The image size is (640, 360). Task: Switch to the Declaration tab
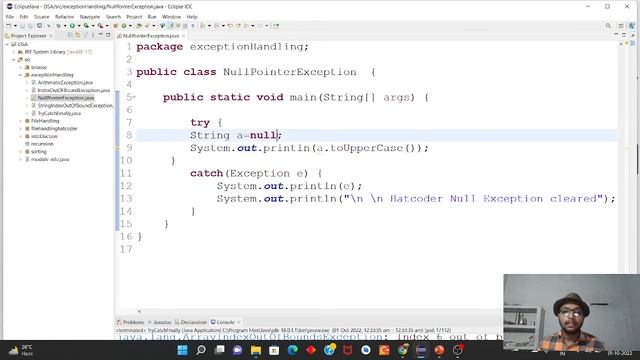click(191, 322)
